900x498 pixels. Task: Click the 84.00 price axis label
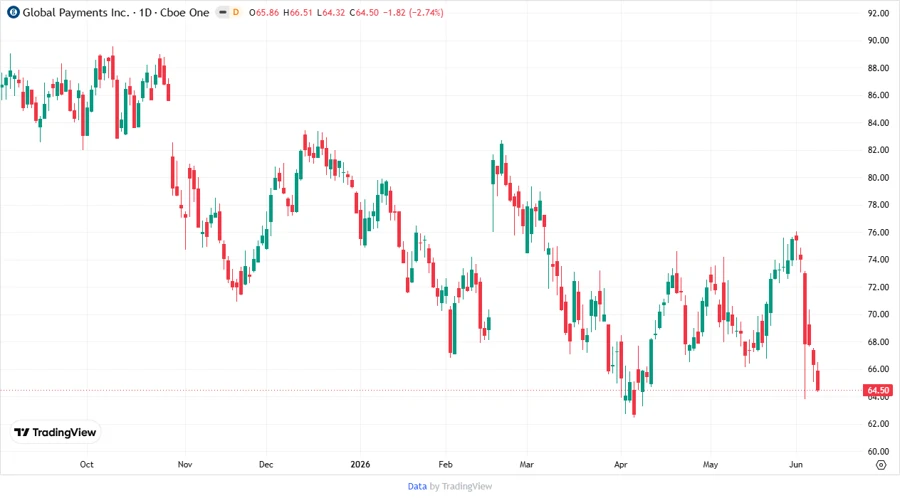(x=878, y=122)
